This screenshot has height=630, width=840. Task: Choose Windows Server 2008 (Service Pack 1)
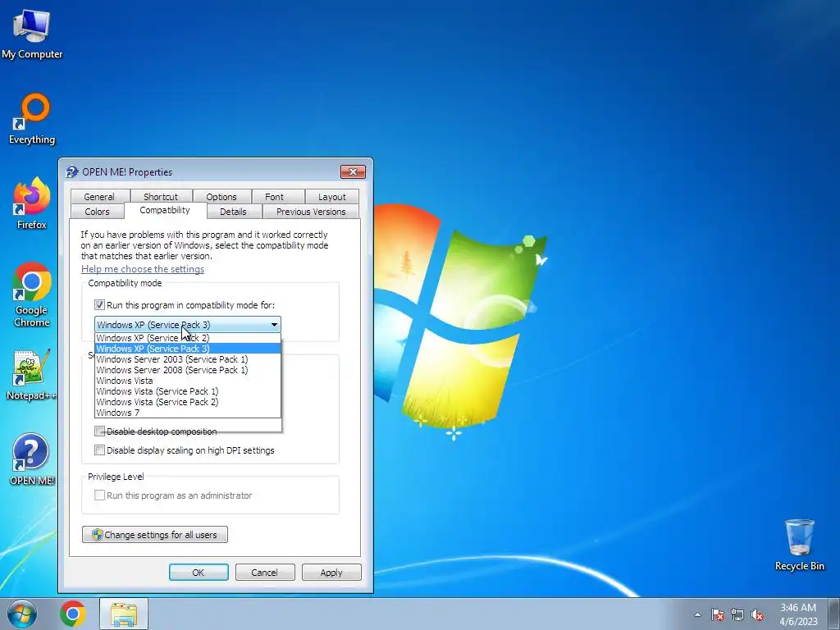tap(188, 370)
